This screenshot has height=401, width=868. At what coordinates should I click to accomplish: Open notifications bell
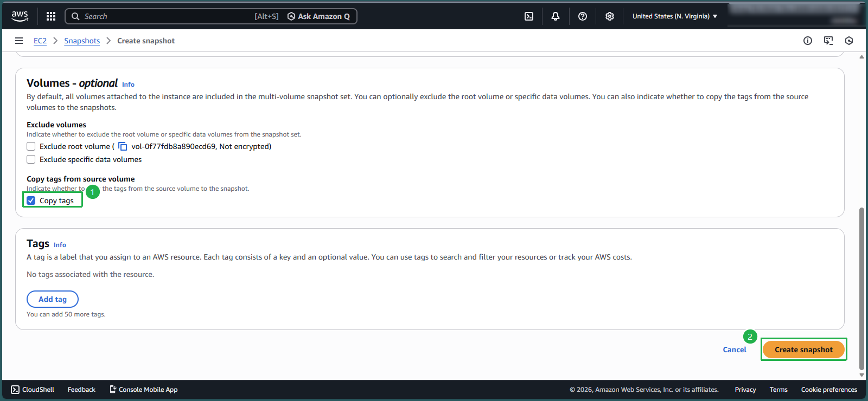point(556,16)
